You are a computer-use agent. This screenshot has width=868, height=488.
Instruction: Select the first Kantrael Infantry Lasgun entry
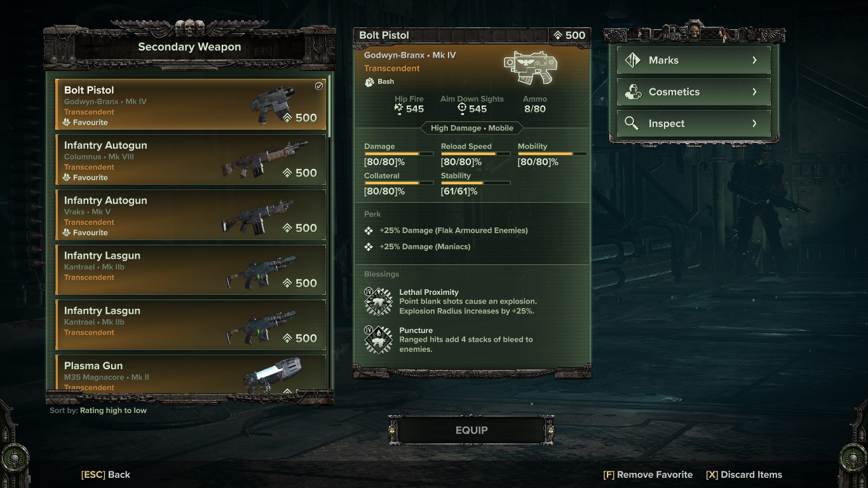(x=191, y=270)
